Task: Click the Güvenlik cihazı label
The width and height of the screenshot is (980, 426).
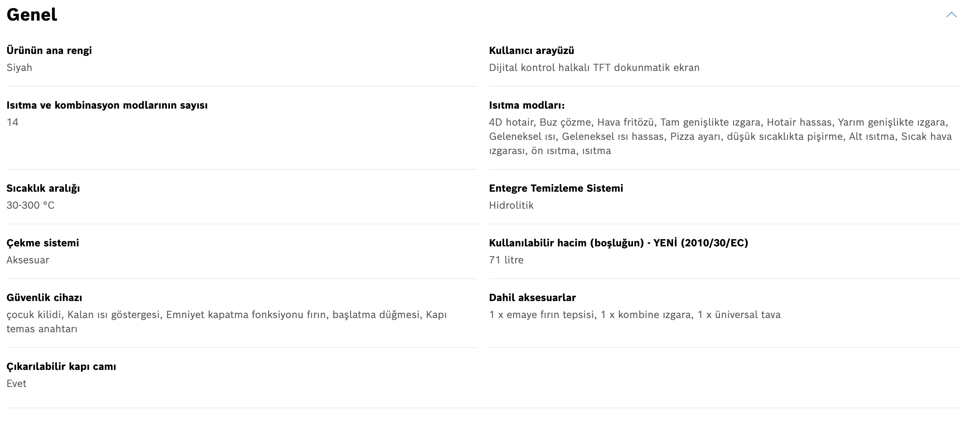Action: 44,298
